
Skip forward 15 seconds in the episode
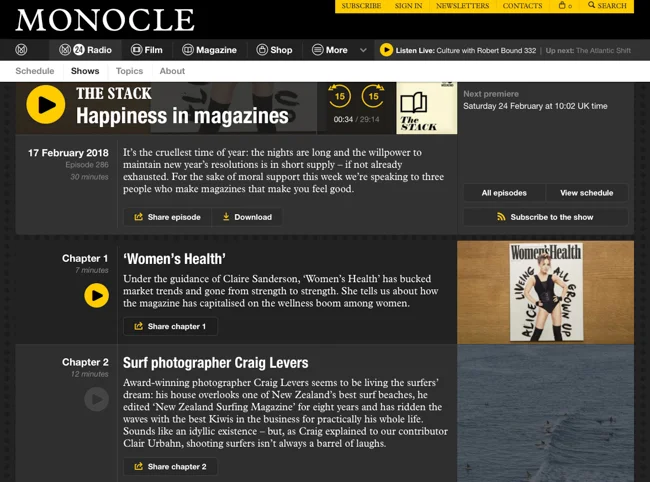tap(373, 96)
